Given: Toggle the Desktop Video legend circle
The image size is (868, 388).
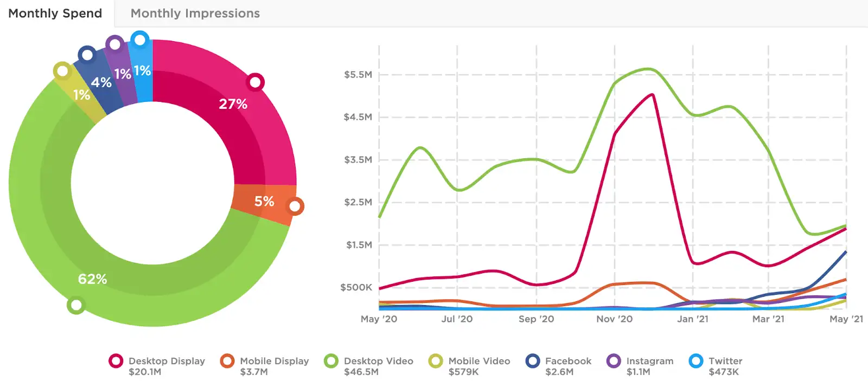Looking at the screenshot, I should click(331, 361).
